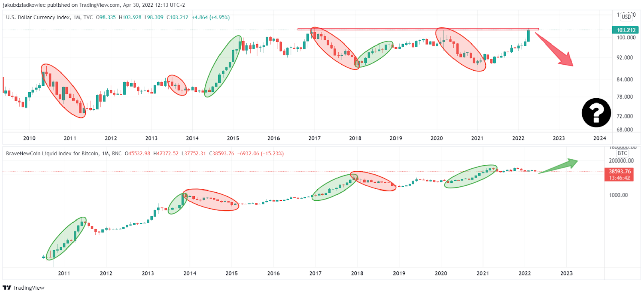Click the 2020 red ellipse on dollar chart
The width and height of the screenshot is (644, 293).
pos(461,49)
